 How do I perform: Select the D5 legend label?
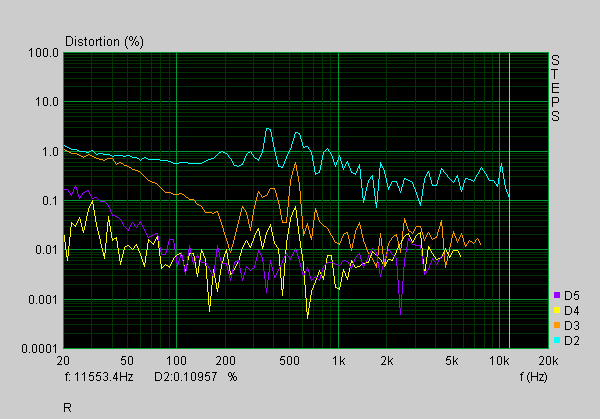[x=572, y=295]
